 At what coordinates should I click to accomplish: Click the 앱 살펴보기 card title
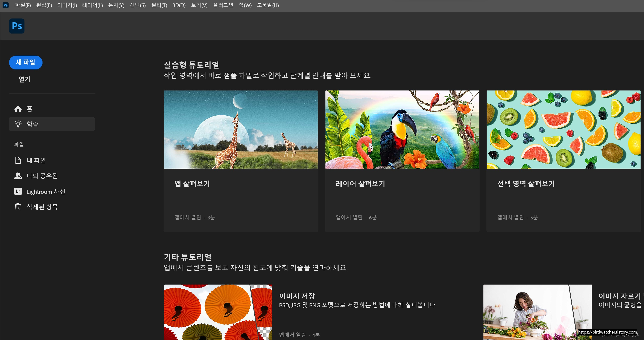click(192, 184)
